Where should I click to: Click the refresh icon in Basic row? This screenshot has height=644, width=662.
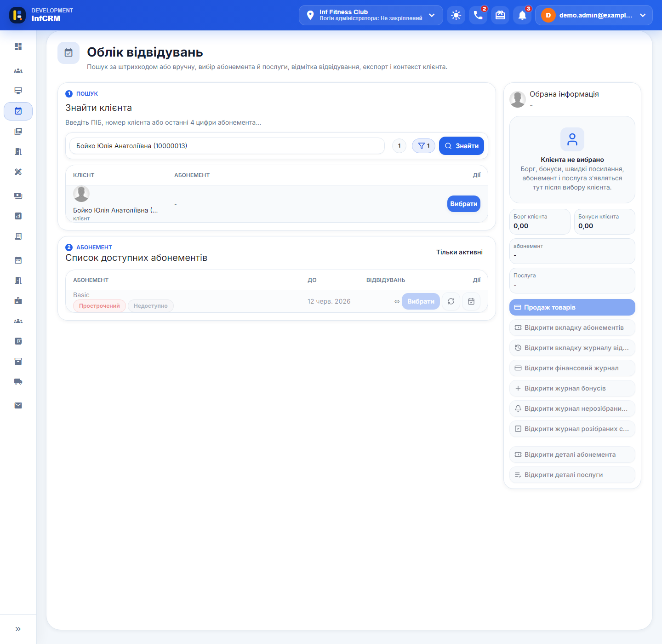[451, 301]
